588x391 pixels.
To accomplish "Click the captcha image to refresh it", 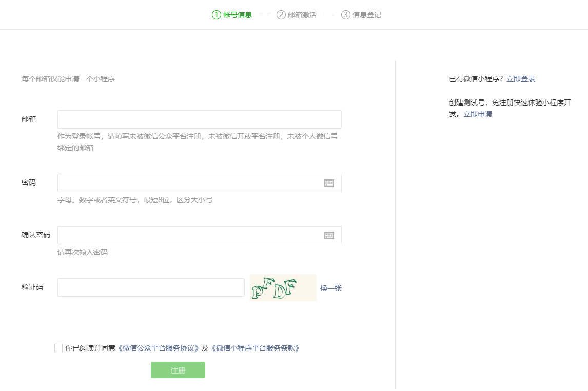I will 283,287.
